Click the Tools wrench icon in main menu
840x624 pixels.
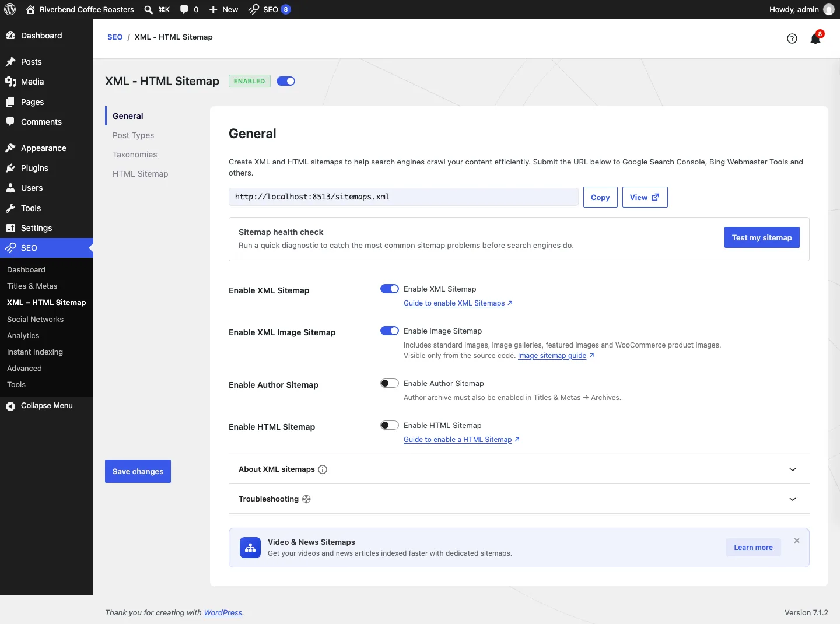10,208
